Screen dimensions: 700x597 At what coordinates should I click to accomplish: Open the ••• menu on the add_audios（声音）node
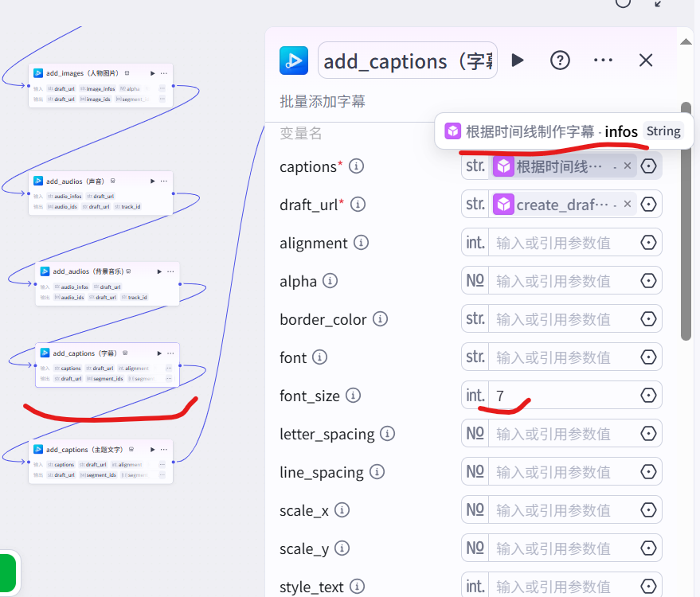(163, 181)
